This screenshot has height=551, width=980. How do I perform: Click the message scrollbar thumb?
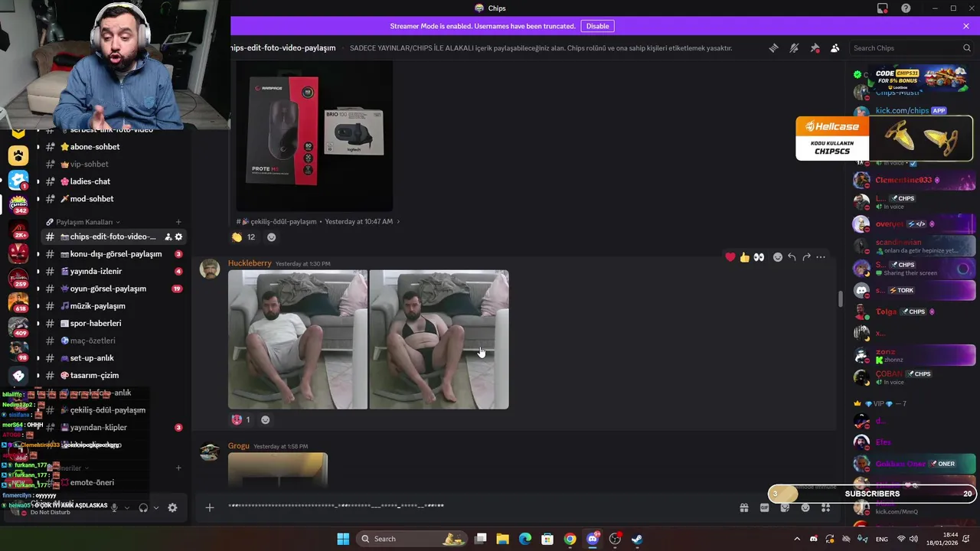click(840, 299)
